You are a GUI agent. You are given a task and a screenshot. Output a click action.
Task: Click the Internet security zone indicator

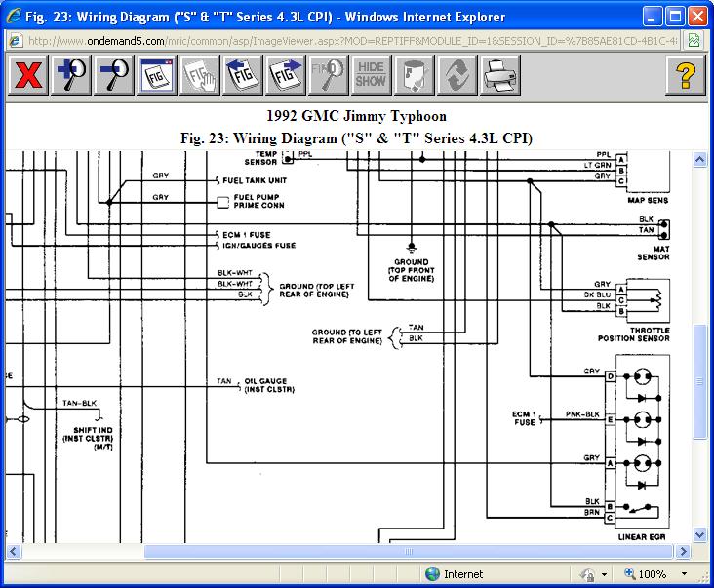[x=458, y=575]
